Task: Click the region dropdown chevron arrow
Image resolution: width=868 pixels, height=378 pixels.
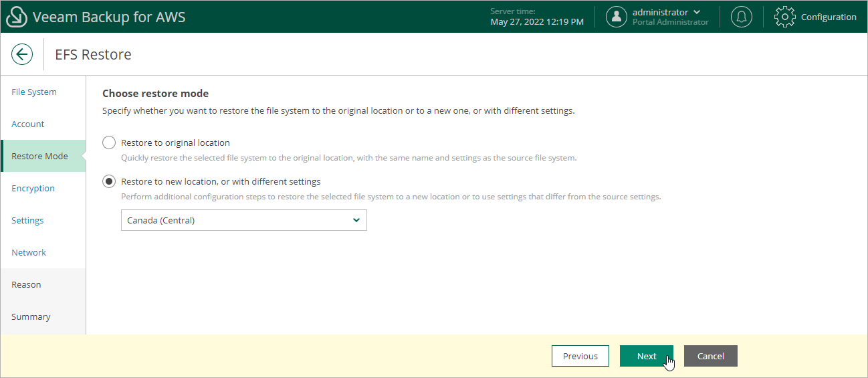Action: 356,220
